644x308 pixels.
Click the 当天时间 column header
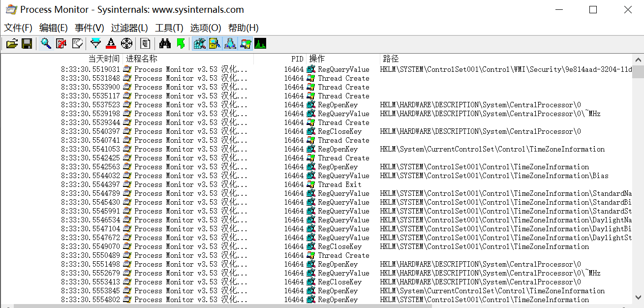coord(104,59)
